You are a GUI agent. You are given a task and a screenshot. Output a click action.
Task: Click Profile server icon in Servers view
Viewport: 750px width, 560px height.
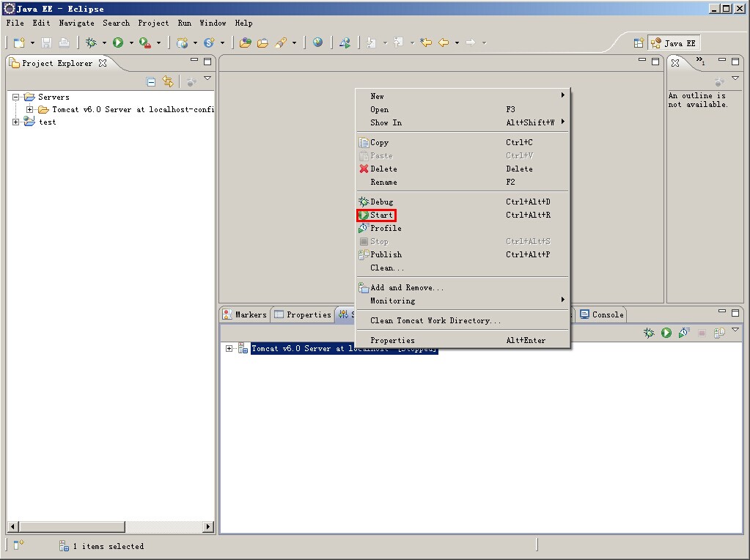point(683,333)
